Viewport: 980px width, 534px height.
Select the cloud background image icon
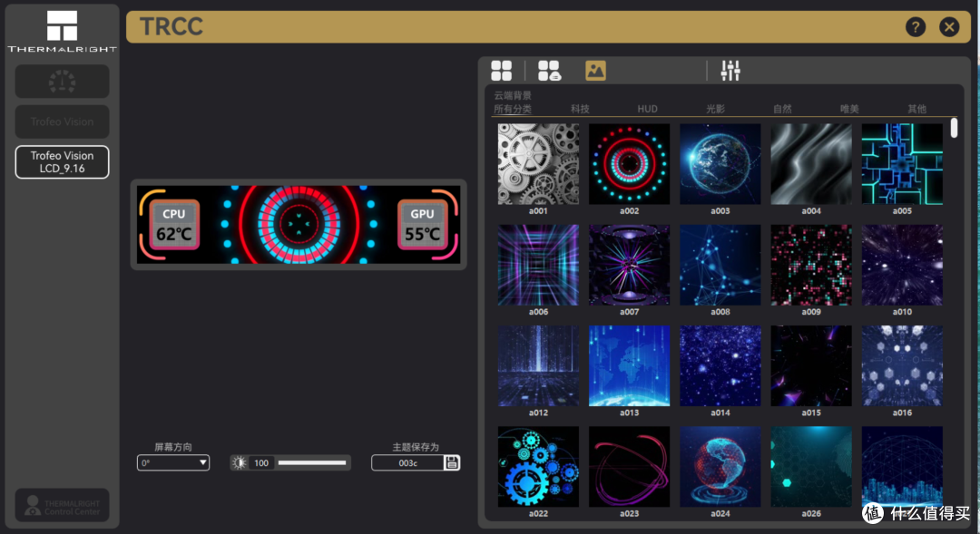(595, 71)
